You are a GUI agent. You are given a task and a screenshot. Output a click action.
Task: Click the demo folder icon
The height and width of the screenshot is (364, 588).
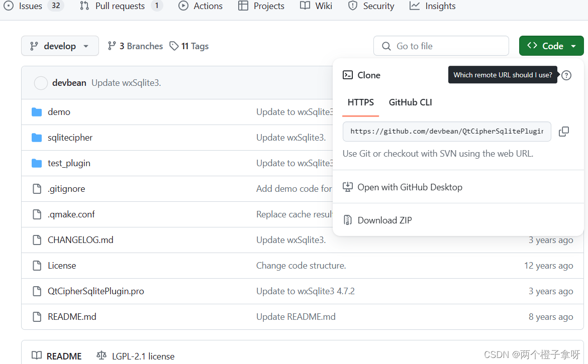pyautogui.click(x=36, y=111)
